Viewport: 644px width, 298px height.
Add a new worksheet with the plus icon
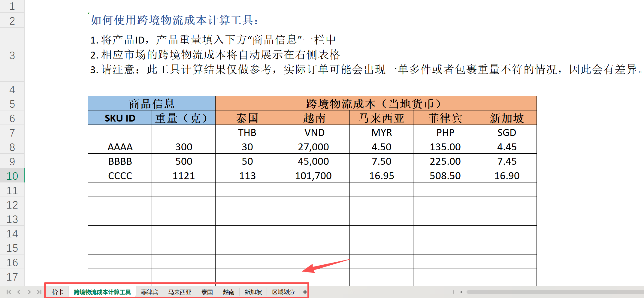[x=305, y=291]
